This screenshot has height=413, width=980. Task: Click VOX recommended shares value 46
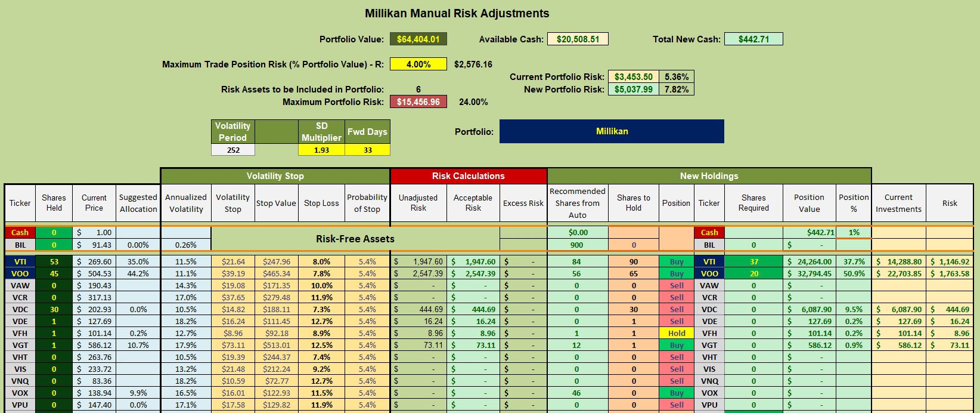[x=576, y=393]
